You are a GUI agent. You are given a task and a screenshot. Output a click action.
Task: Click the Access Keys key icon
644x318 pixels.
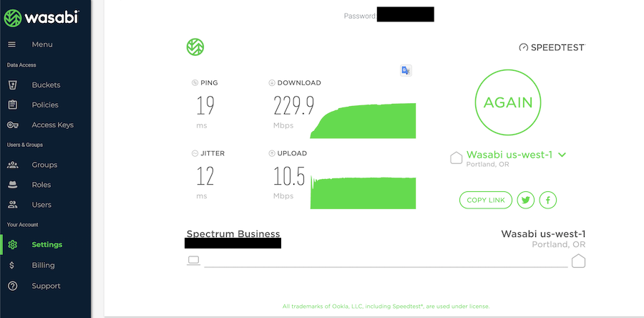click(12, 125)
